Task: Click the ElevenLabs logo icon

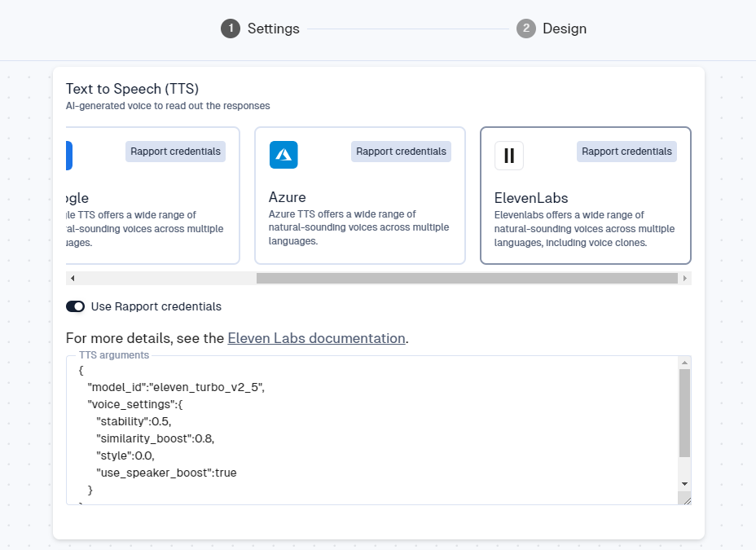Action: coord(509,156)
